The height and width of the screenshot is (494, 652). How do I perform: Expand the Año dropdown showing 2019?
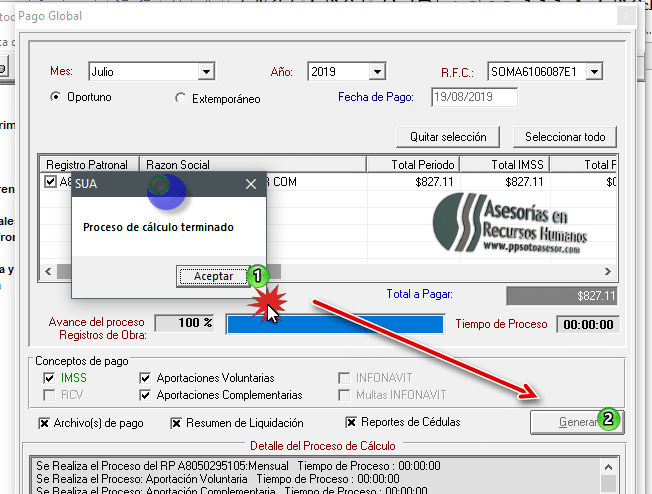pyautogui.click(x=377, y=72)
